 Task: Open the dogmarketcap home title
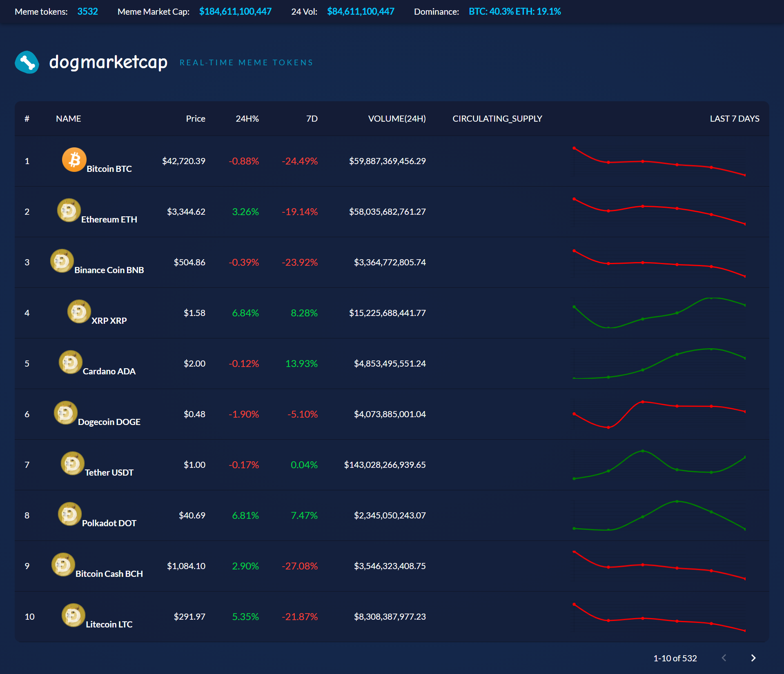coord(108,62)
